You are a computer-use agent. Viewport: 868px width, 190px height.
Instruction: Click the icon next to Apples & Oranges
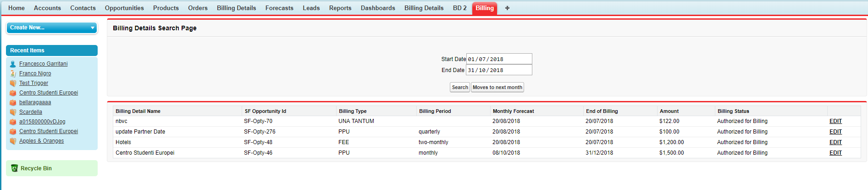click(13, 141)
